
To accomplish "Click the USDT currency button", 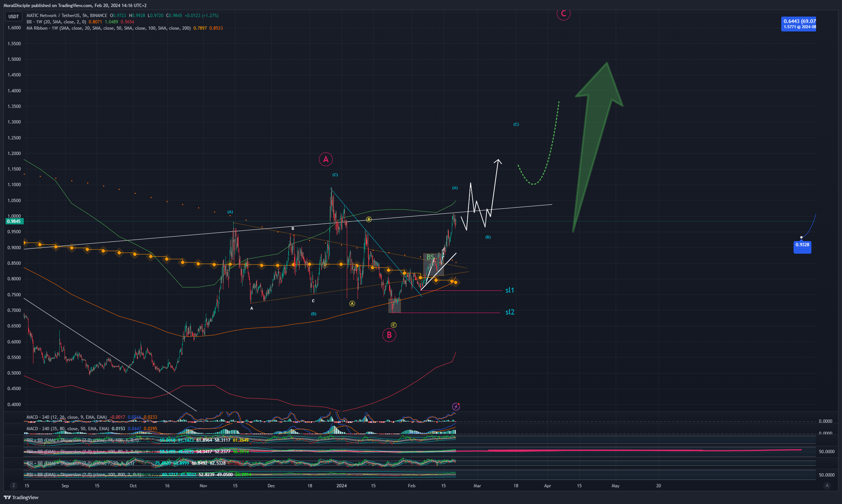I will [14, 16].
